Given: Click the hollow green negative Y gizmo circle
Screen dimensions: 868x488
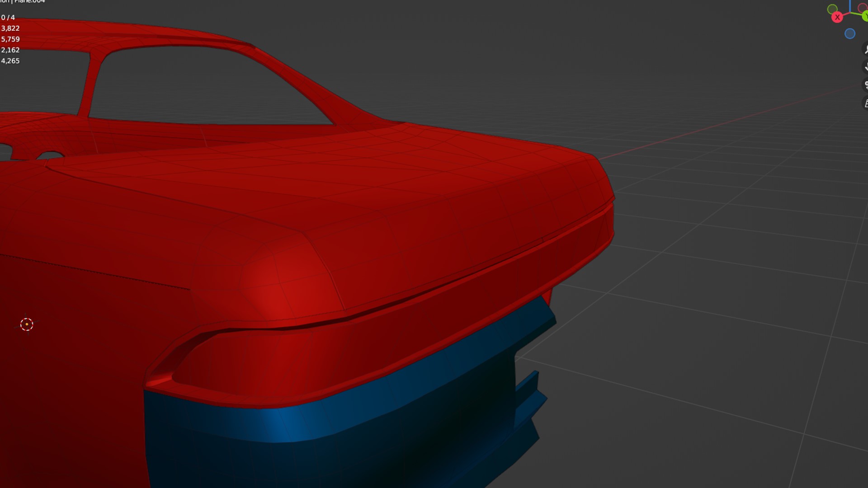Looking at the screenshot, I should [x=832, y=9].
